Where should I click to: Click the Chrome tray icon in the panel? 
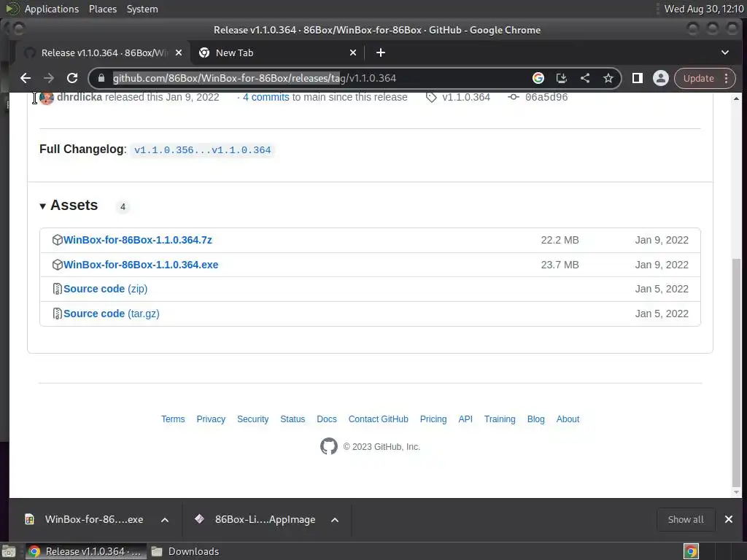point(691,551)
